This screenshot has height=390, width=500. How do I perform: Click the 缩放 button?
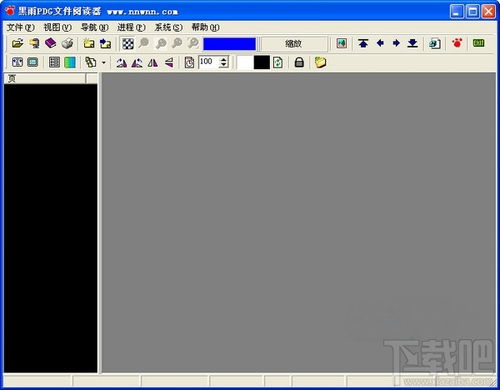pyautogui.click(x=293, y=44)
